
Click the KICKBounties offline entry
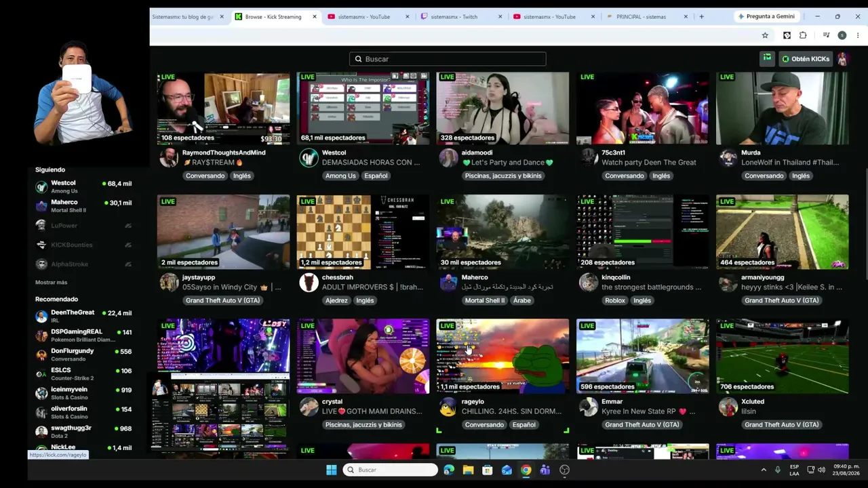(83, 245)
